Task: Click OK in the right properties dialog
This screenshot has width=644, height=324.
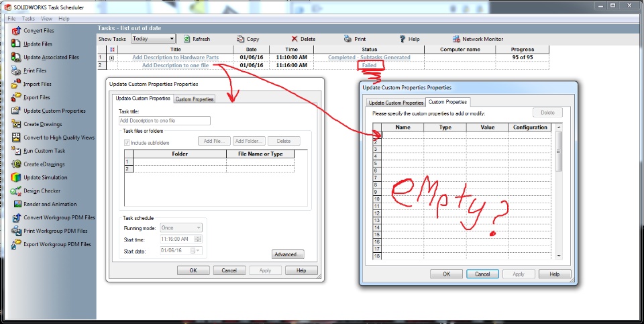Action: [447, 274]
